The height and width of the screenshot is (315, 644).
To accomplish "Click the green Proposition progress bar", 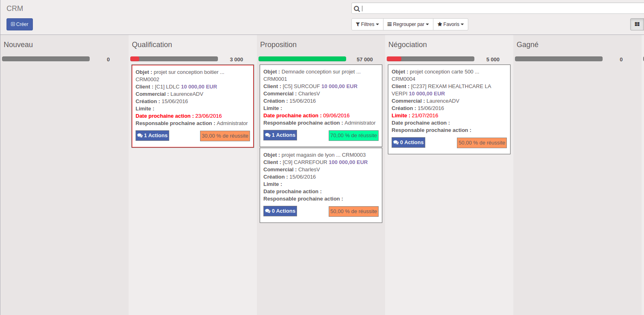I will [x=302, y=59].
